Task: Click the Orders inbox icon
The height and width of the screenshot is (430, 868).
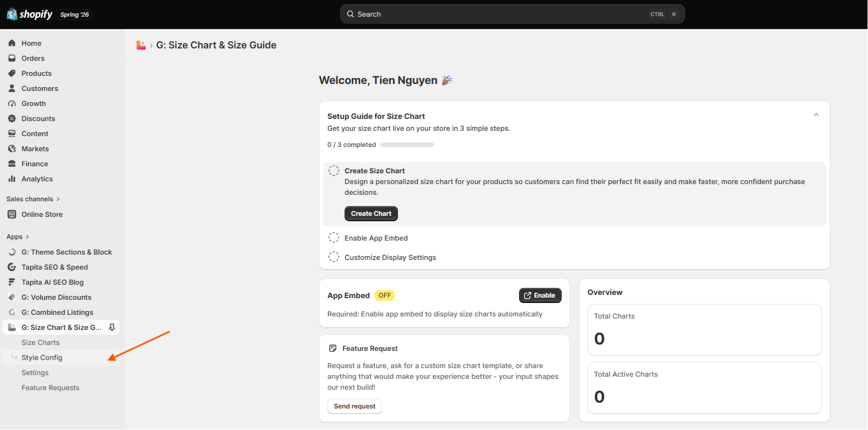Action: [12, 58]
